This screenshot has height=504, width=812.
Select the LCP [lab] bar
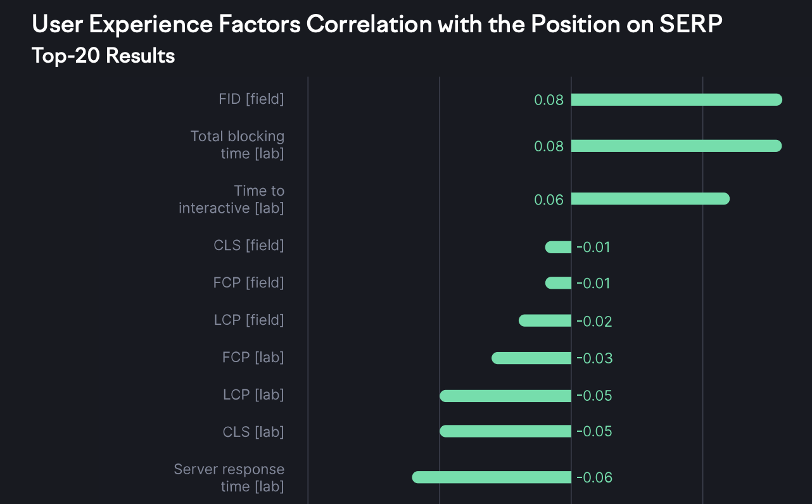pos(505,396)
